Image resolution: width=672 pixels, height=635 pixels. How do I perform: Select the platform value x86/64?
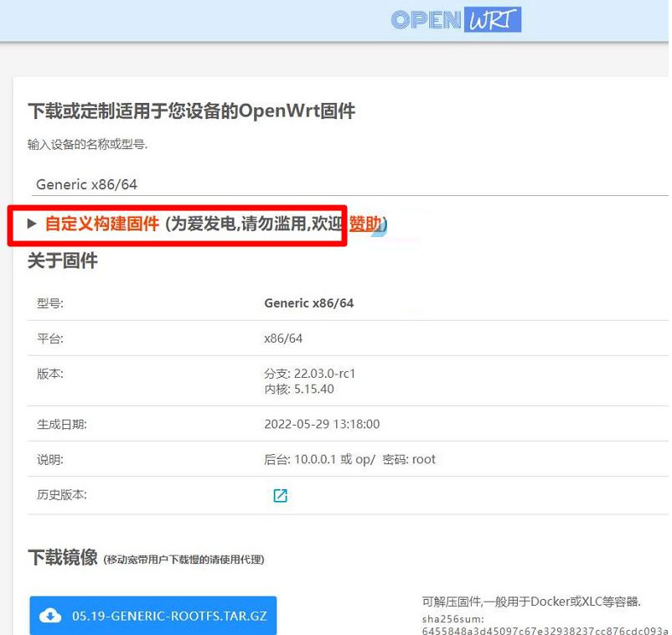(x=283, y=338)
